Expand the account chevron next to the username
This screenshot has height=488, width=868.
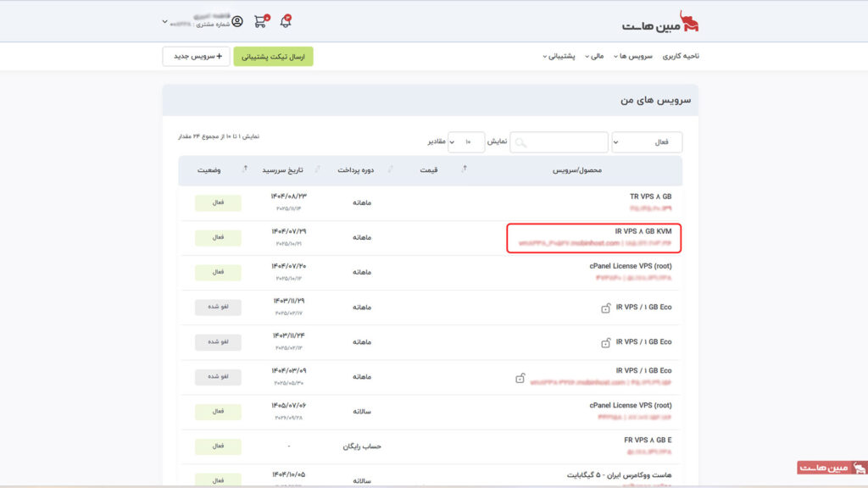(x=164, y=21)
